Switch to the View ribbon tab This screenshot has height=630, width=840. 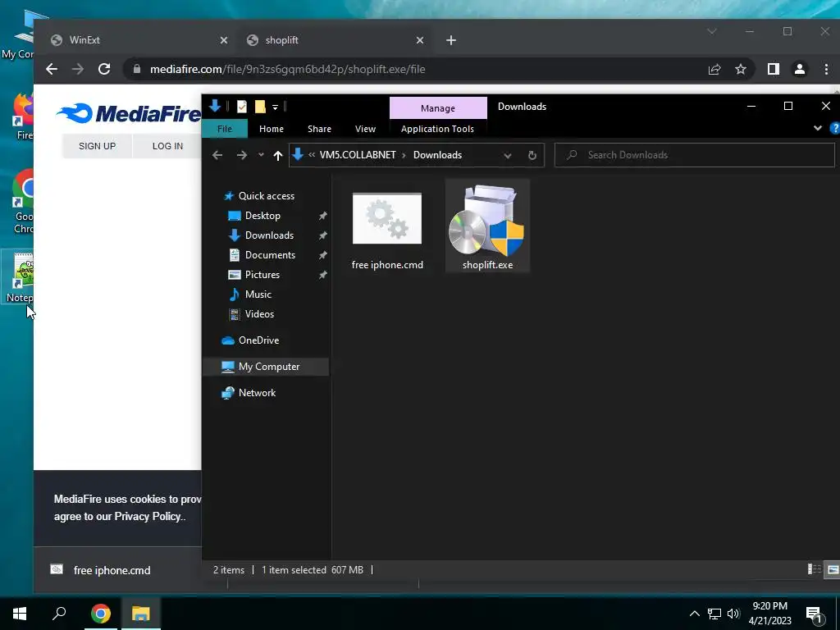[x=365, y=129]
